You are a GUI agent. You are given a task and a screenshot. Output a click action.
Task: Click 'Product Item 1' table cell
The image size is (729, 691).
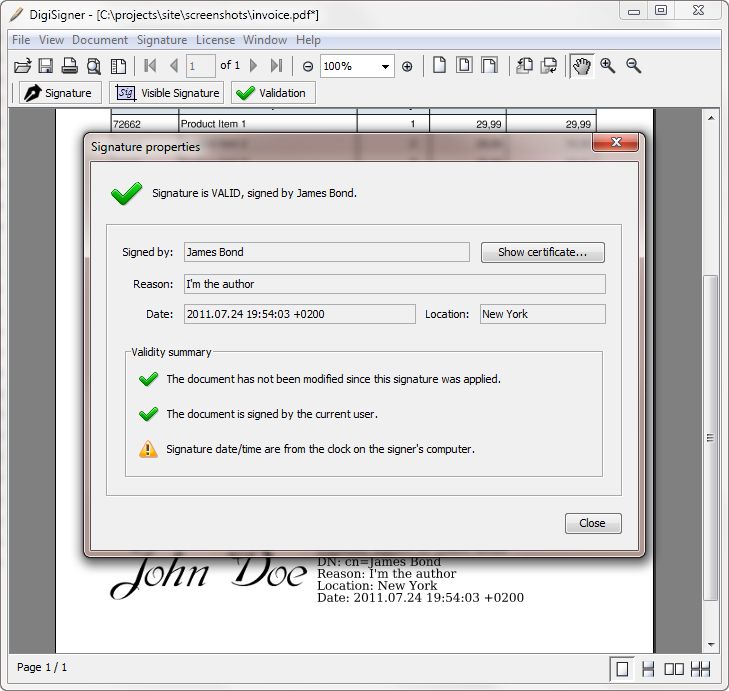pyautogui.click(x=268, y=124)
